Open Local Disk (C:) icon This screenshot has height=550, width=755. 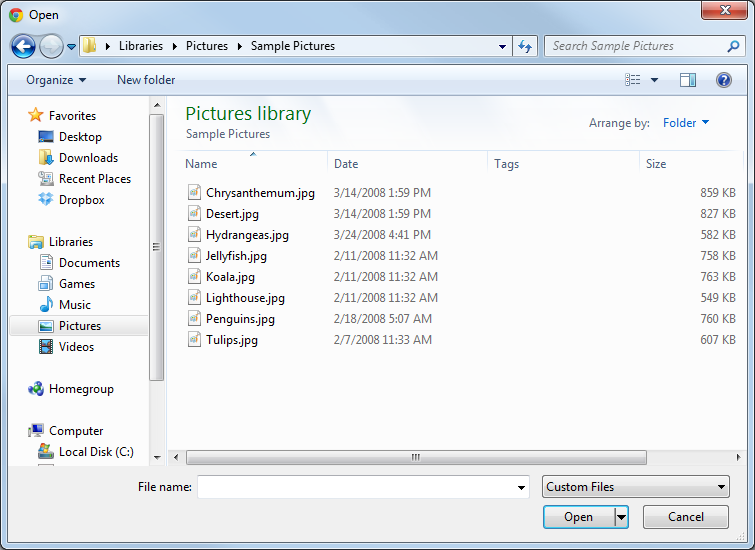[x=46, y=451]
